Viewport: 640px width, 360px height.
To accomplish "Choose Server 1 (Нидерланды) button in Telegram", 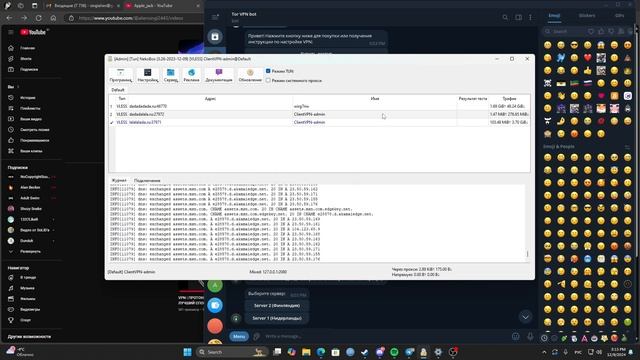I will 277,318.
